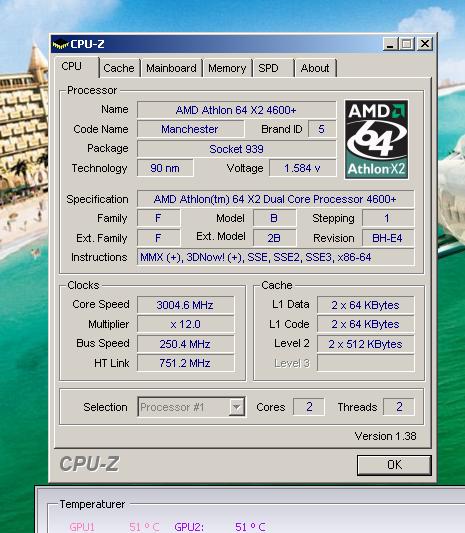The height and width of the screenshot is (533, 465).
Task: Click the CPU-Z title bar icon
Action: point(61,44)
